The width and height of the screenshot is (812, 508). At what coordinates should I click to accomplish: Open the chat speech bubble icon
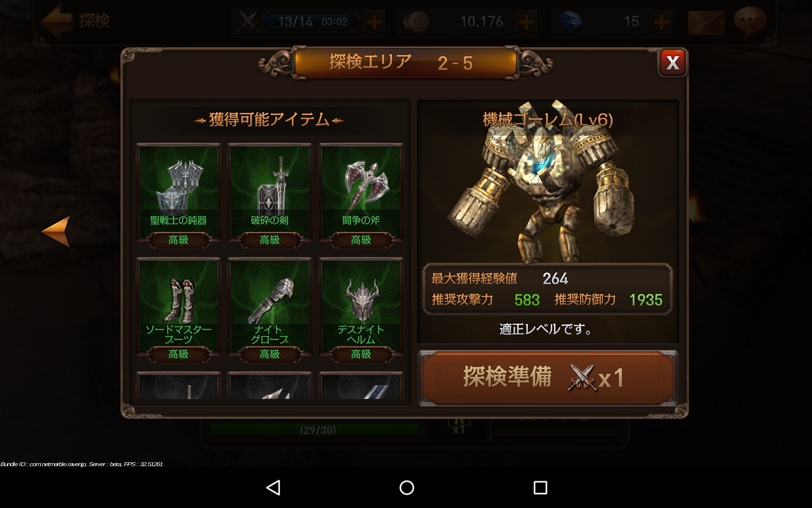click(x=750, y=21)
